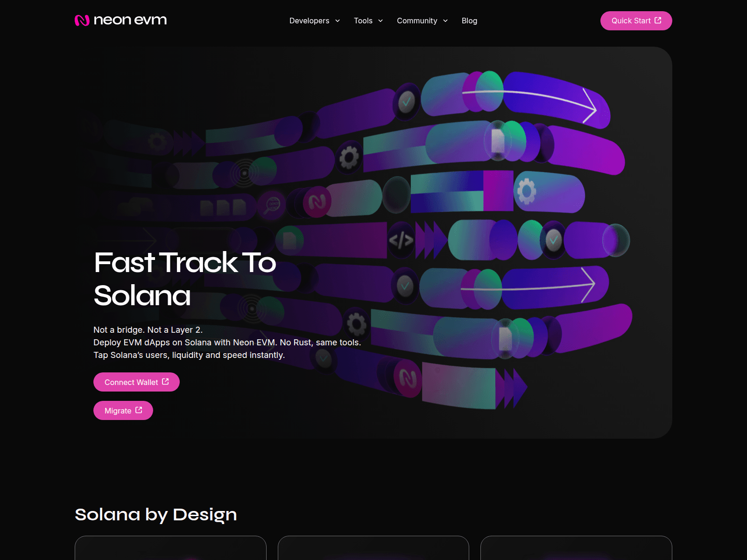Screen dimensions: 747x560
Task: Click the magnifying glass icon in the graphic
Action: [272, 204]
